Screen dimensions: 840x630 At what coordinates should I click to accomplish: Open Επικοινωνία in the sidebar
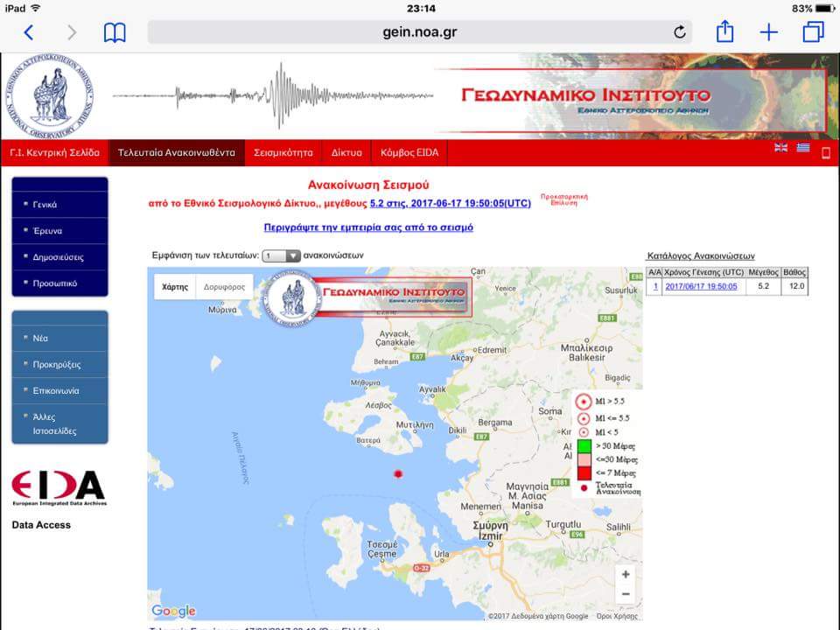coord(60,390)
